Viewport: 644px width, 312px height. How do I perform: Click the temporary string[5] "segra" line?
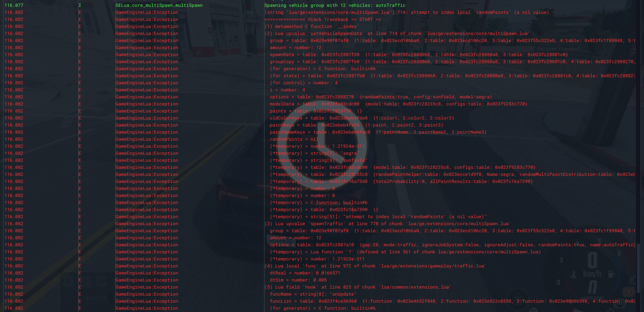(314, 153)
